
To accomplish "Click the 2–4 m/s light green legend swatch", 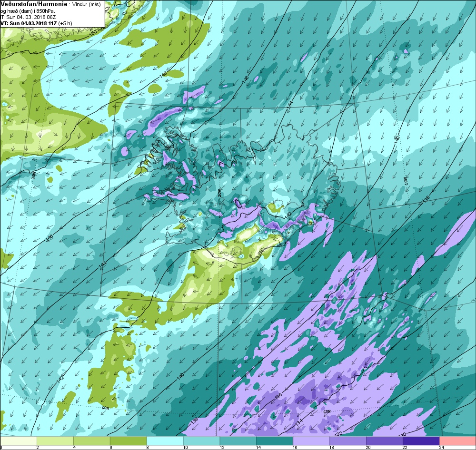I will coord(55,441).
